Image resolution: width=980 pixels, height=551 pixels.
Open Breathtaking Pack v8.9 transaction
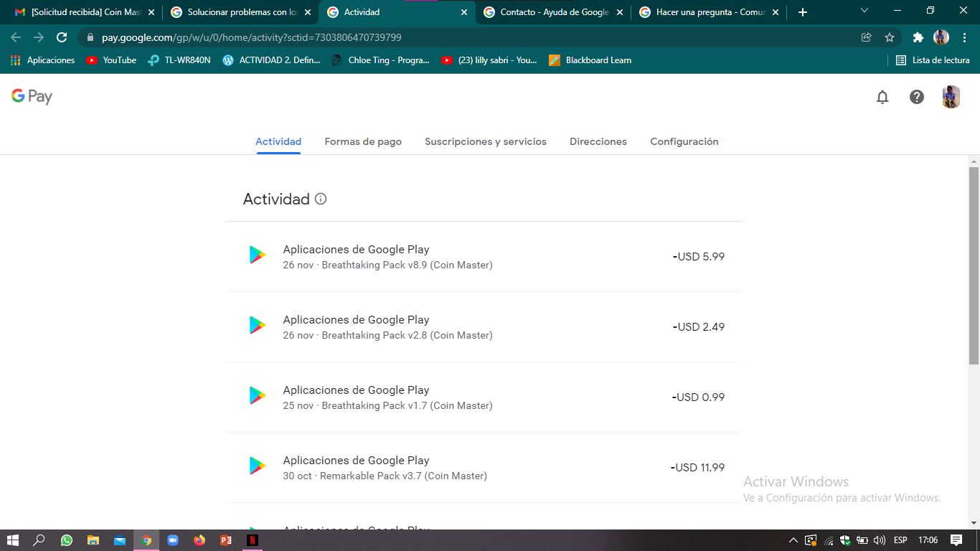tap(484, 257)
